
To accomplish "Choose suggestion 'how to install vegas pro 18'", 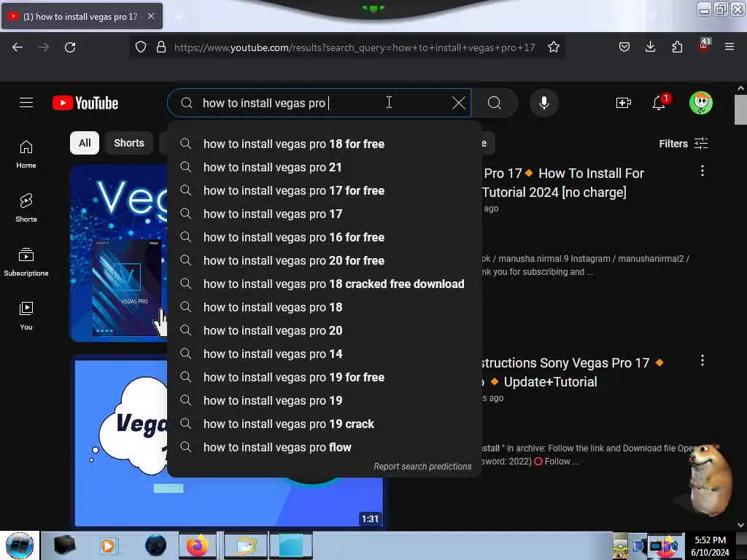I will (324, 307).
